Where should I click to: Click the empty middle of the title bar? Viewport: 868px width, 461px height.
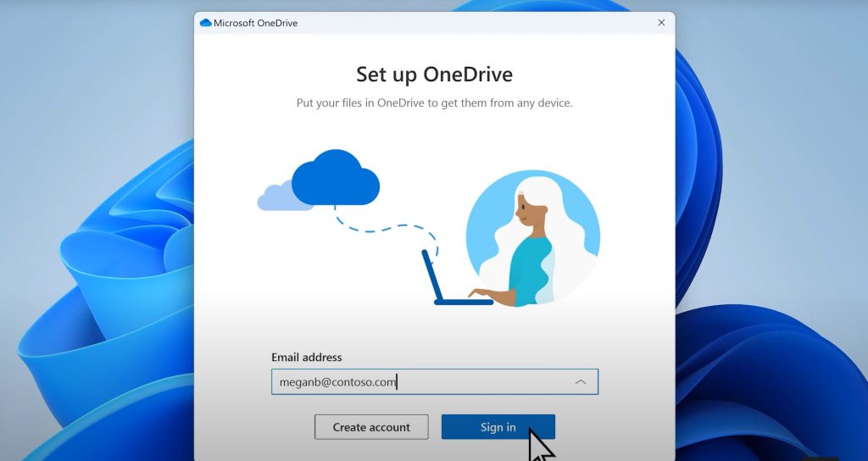(x=466, y=23)
